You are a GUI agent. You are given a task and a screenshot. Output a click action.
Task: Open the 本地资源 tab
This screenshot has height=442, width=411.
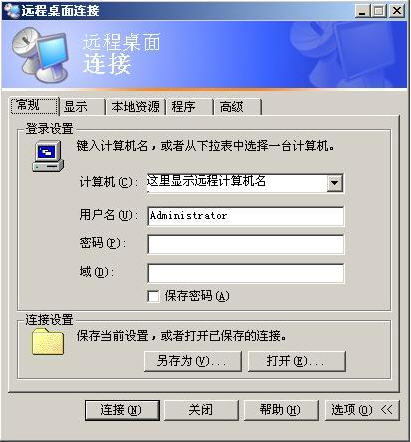135,107
